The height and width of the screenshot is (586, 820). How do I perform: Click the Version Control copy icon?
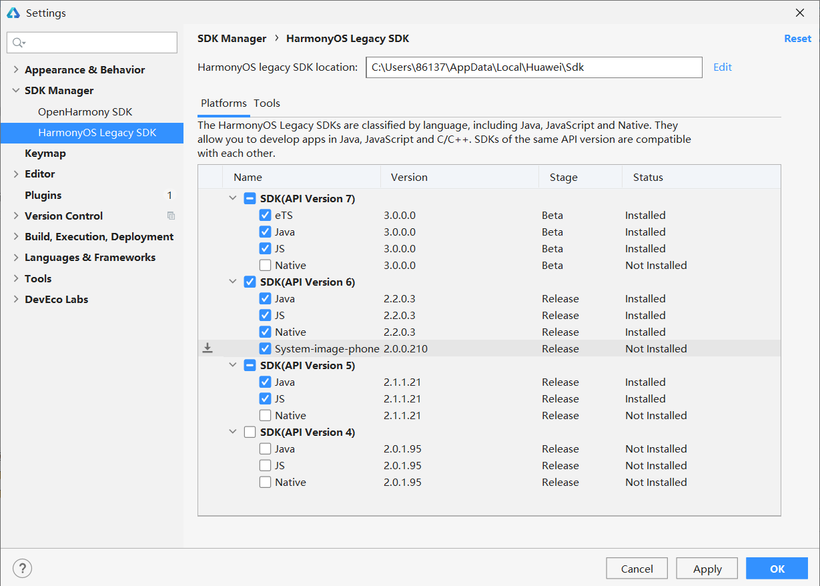point(170,215)
